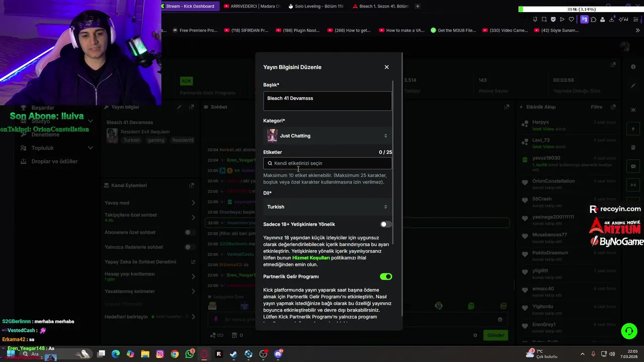Image resolution: width=644 pixels, height=362 pixels.
Task: Pop out the Yayın bilgisi panel
Action: 191,107
